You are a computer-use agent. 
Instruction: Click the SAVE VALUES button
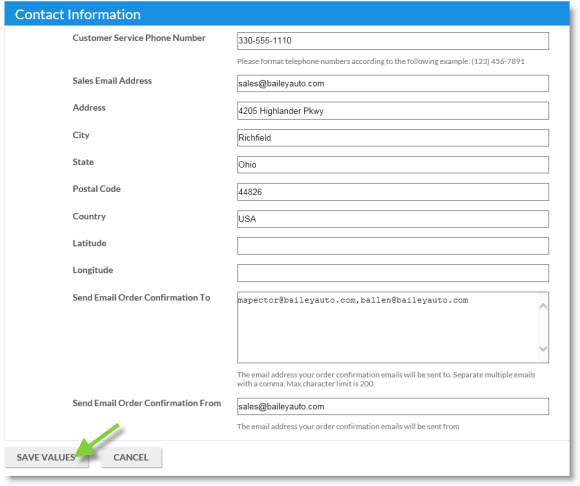pos(47,457)
